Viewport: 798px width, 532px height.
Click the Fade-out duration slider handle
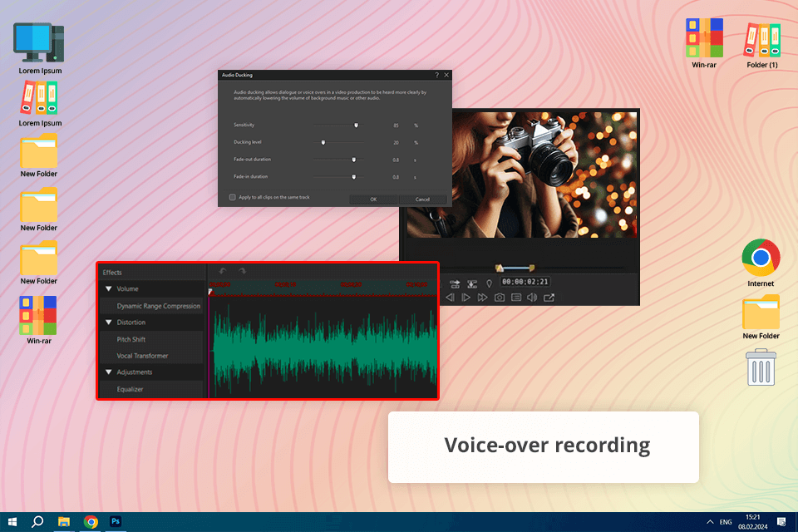click(354, 160)
